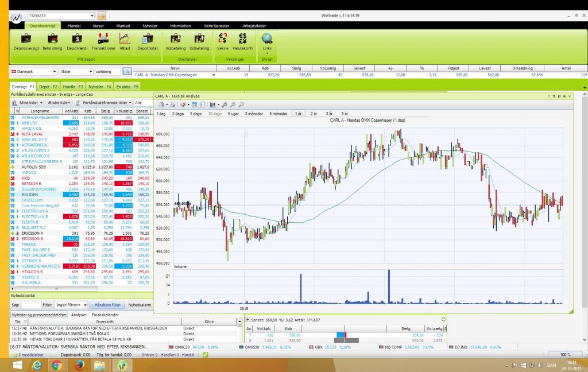
Task: Click the chart type icon in chart toolbar
Action: click(212, 104)
